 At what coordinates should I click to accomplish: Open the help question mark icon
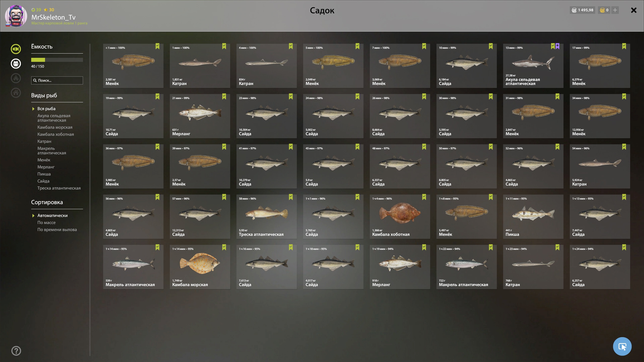coord(16,351)
